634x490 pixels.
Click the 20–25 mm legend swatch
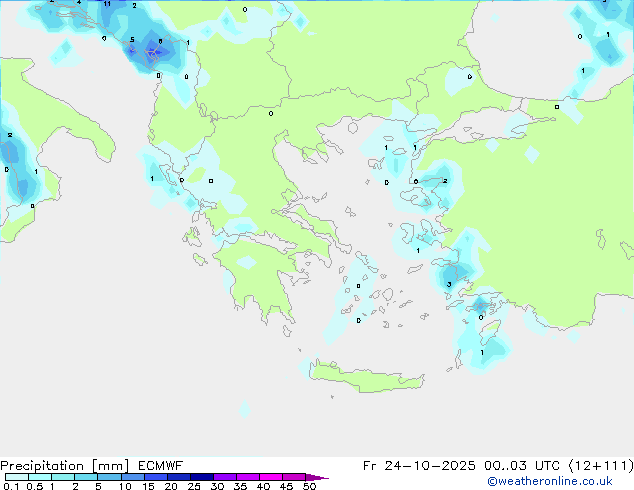(178, 477)
